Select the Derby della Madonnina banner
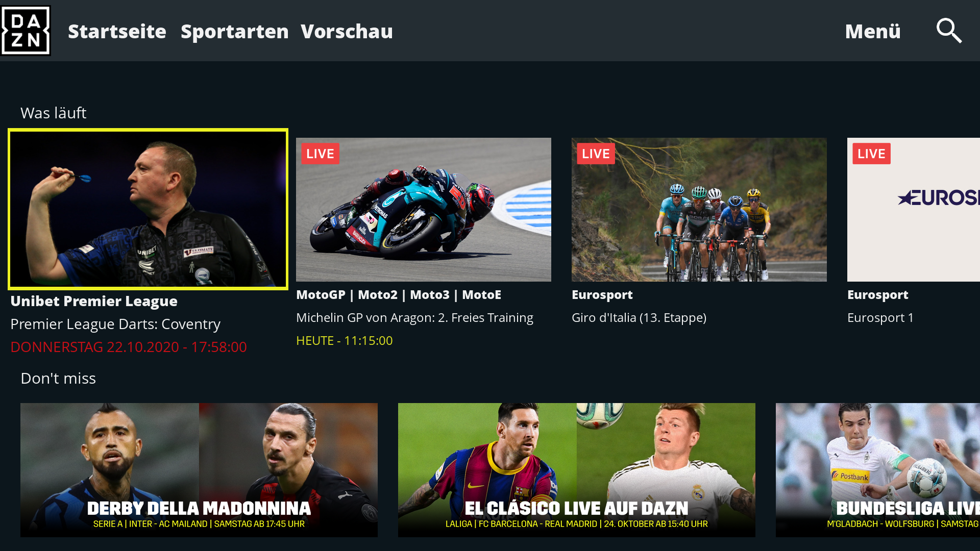Image resolution: width=980 pixels, height=551 pixels. 199,470
